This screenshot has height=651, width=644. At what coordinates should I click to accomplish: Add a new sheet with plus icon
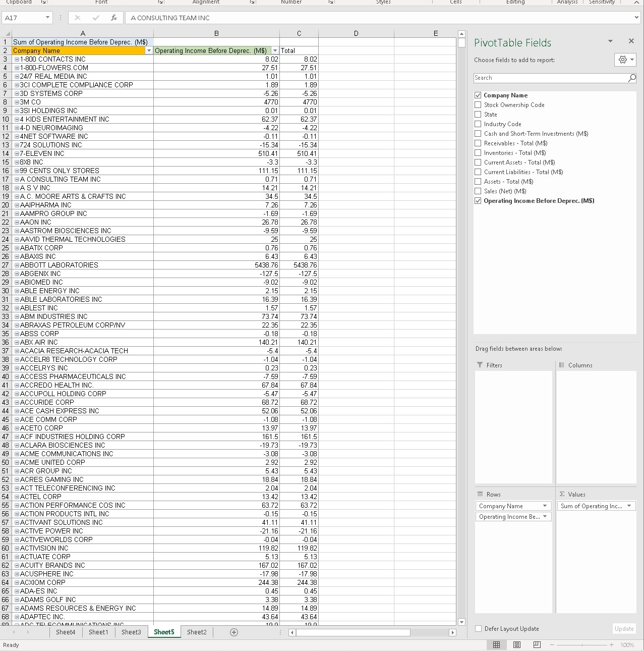pos(234,632)
